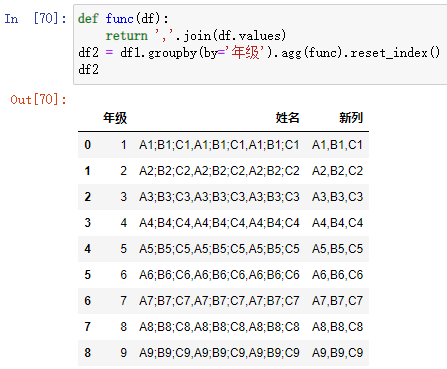Click cell A9;B9;C9,A9;B9;C9,A9;B9;C9
447x369 pixels.
point(219,353)
